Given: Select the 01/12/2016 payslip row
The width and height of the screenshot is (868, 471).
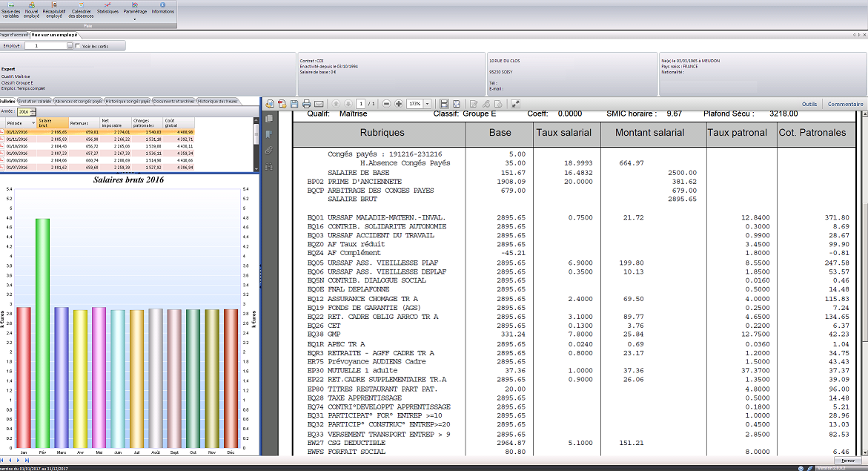Looking at the screenshot, I should click(97, 132).
